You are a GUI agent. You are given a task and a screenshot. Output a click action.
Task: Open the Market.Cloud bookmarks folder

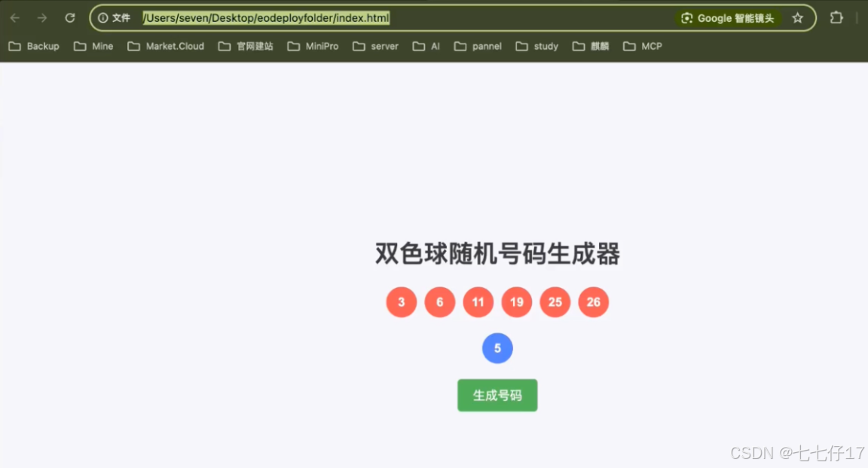(x=166, y=46)
